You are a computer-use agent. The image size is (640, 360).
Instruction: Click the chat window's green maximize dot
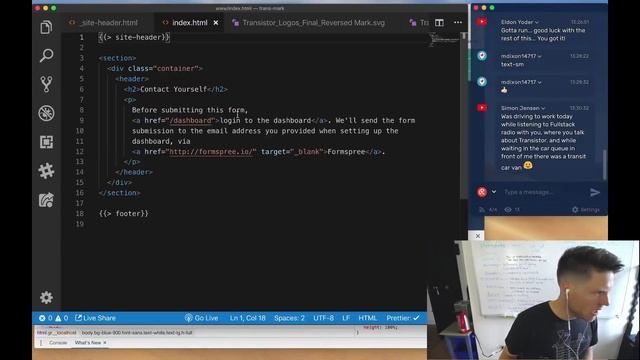[x=492, y=8]
